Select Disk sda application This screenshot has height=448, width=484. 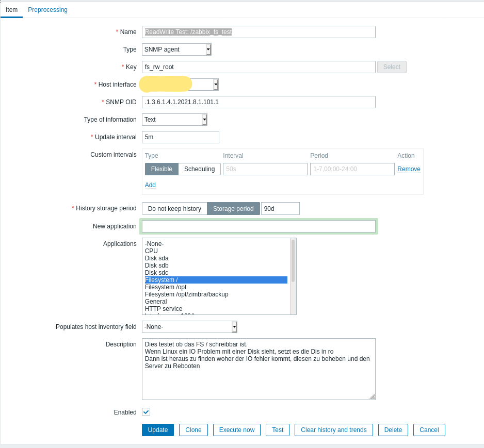(216, 258)
